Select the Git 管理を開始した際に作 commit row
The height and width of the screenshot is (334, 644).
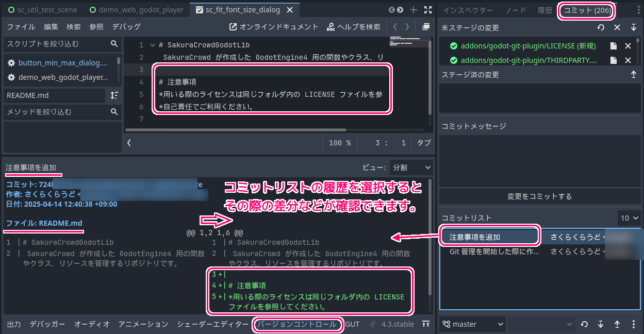tap(539, 252)
